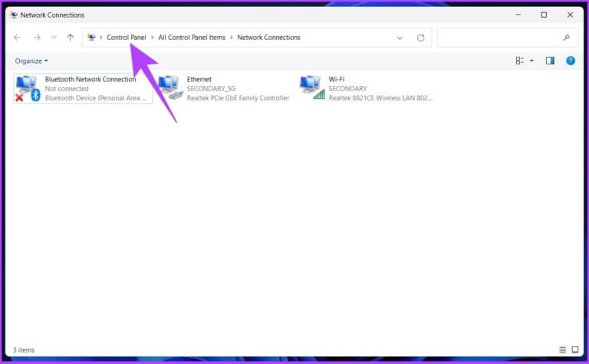Open view options dropdown arrow

click(531, 61)
